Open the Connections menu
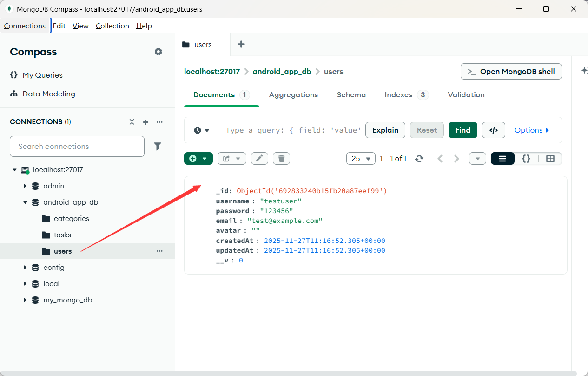 (x=25, y=26)
